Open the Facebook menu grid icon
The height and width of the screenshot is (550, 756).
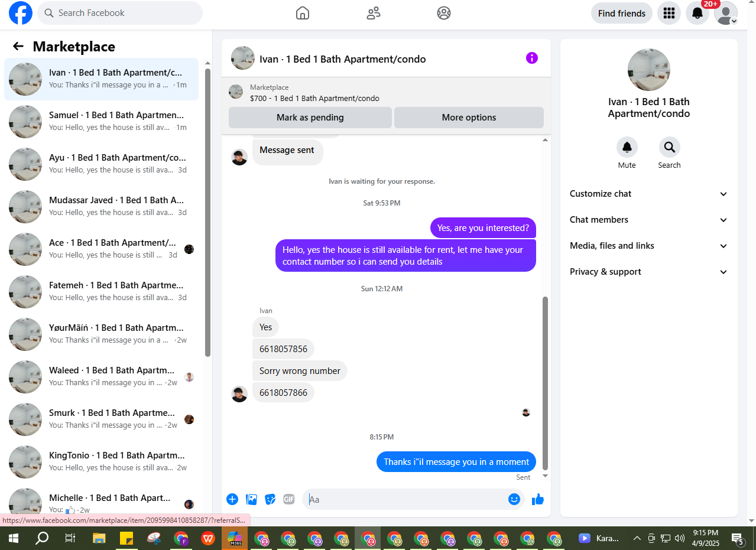coord(669,13)
